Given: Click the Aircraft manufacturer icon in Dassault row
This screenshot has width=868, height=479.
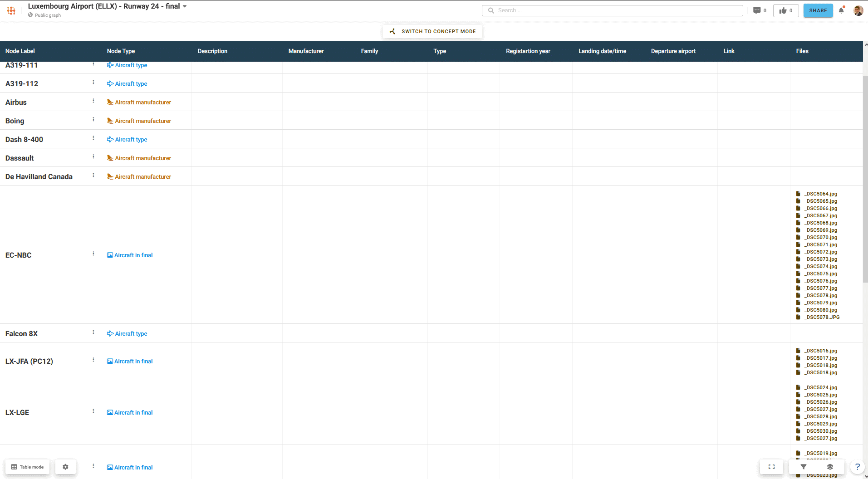Looking at the screenshot, I should (110, 158).
